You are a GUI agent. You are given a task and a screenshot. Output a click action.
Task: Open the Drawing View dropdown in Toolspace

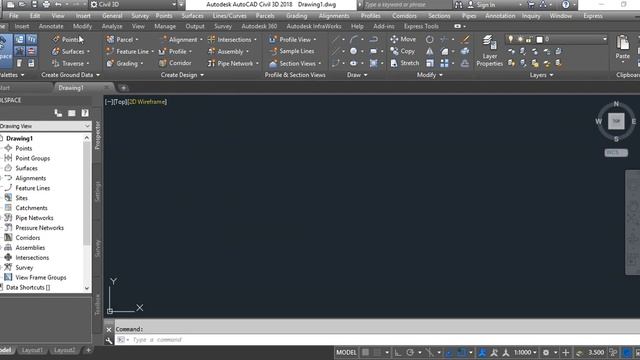tap(45, 126)
